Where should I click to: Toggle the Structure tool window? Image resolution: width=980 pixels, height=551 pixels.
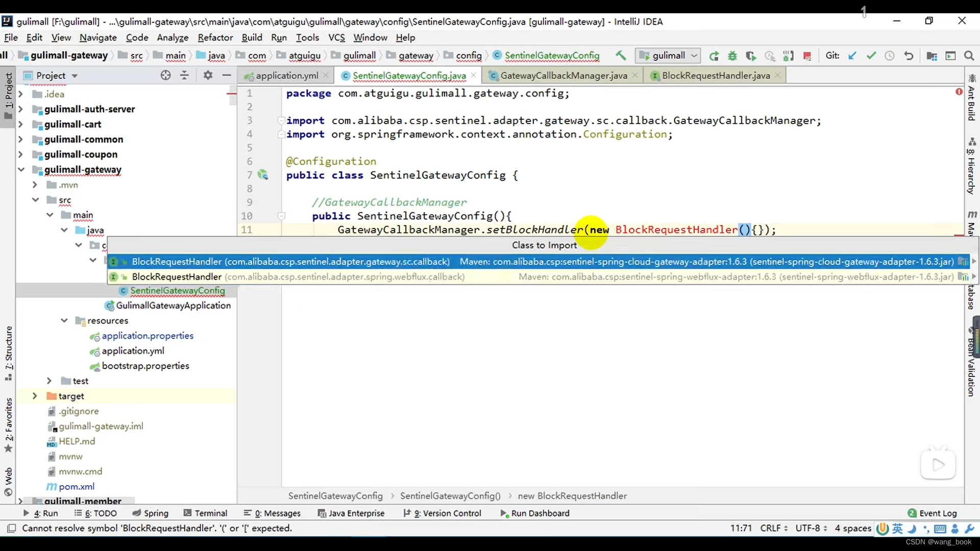tap(8, 352)
